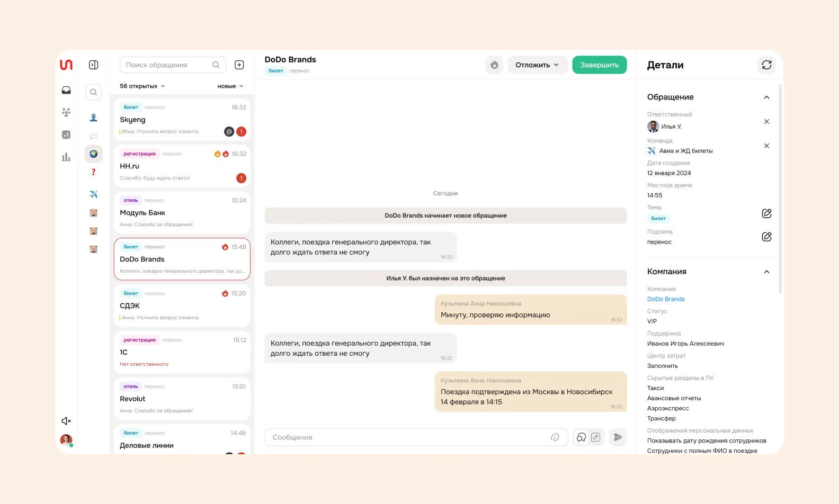Open the 'DoDo Brands' company link
Screen dimensions: 839x504
[x=666, y=299]
